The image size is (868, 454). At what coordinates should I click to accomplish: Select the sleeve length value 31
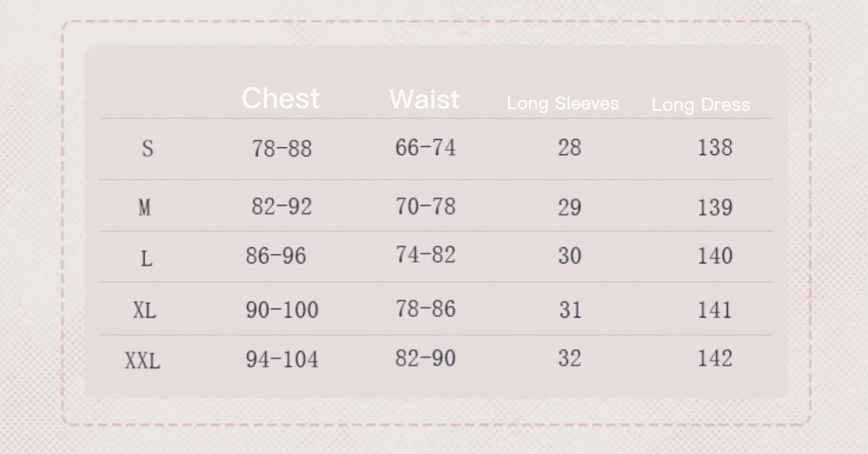point(570,310)
